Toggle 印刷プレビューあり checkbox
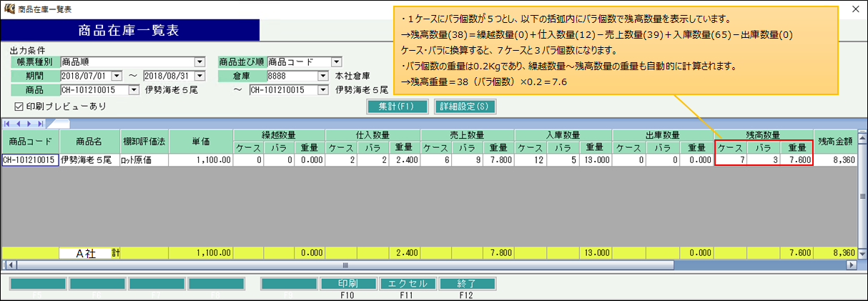This screenshot has width=868, height=301. coord(19,106)
